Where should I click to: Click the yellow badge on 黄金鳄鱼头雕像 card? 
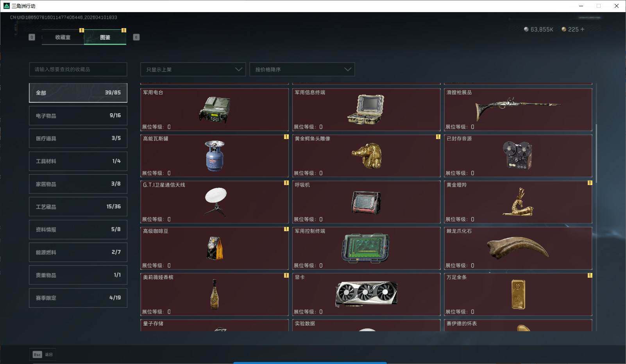[x=438, y=137]
